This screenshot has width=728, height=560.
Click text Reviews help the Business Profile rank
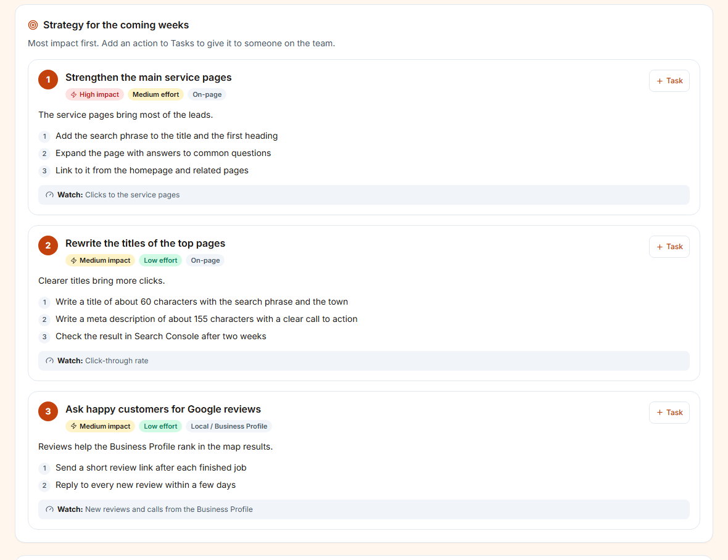[x=155, y=447]
